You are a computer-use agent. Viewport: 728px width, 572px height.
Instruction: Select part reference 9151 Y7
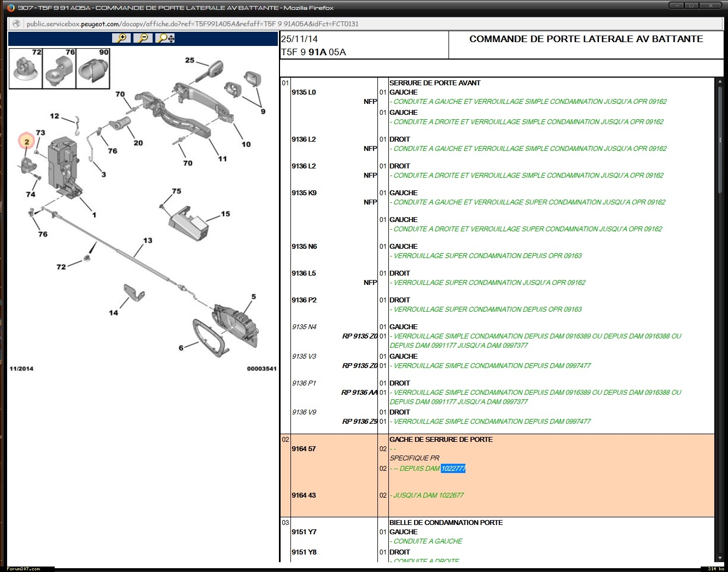coord(304,532)
